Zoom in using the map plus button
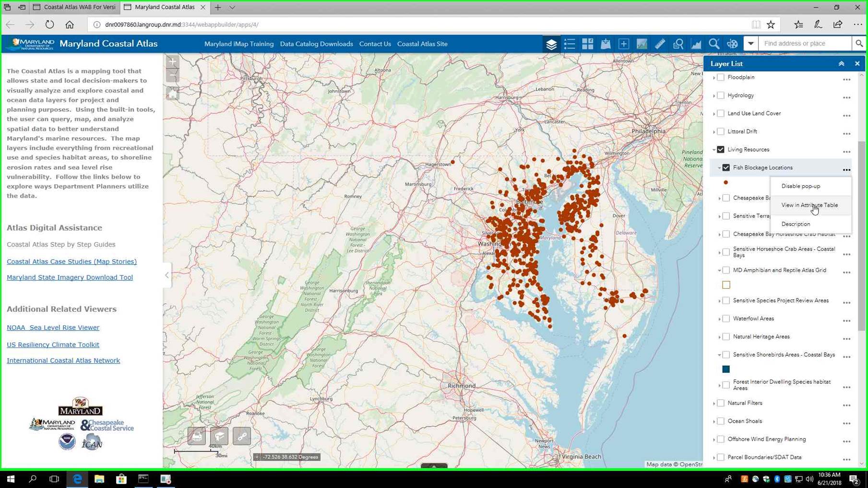 [173, 62]
